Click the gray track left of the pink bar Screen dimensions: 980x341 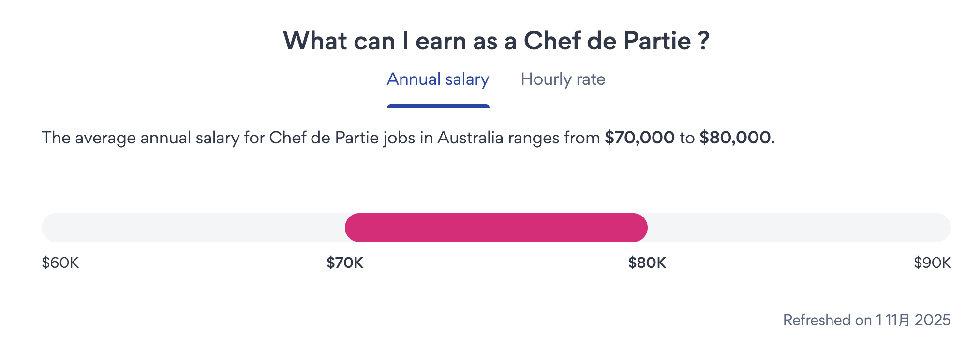click(x=193, y=228)
